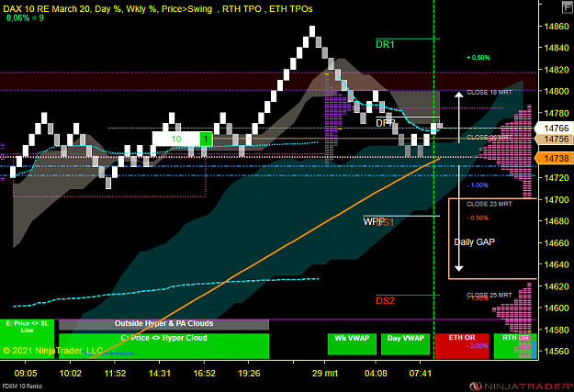Viewport: 574px width, 392px height.
Task: Click the 14766 current price marker
Action: pyautogui.click(x=555, y=129)
